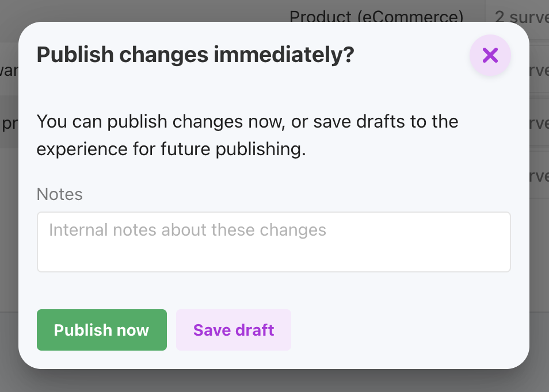The height and width of the screenshot is (392, 549).
Task: Click the Notes field label
Action: click(x=59, y=194)
